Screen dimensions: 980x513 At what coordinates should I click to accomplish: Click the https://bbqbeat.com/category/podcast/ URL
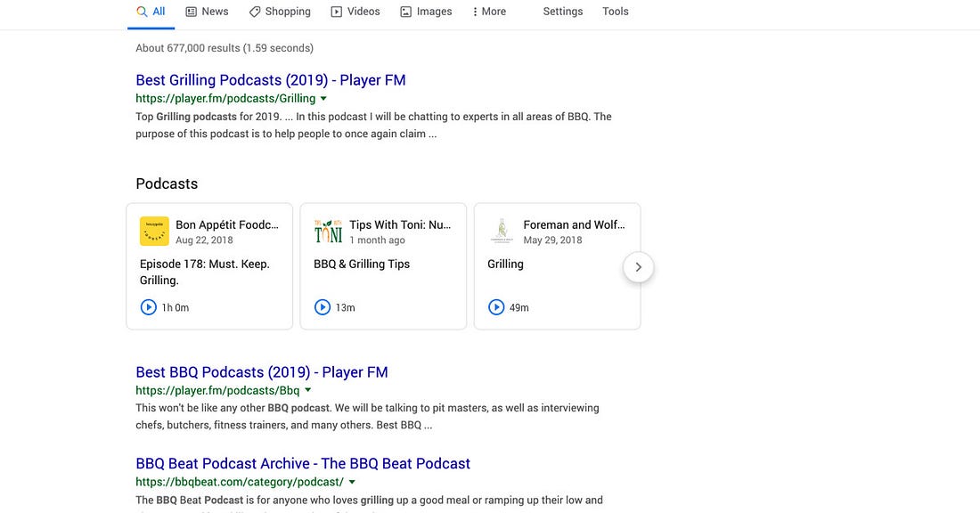240,483
